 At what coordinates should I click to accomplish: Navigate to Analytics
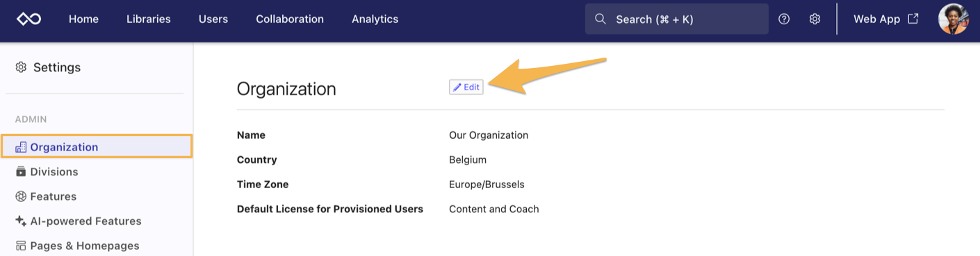[x=375, y=19]
